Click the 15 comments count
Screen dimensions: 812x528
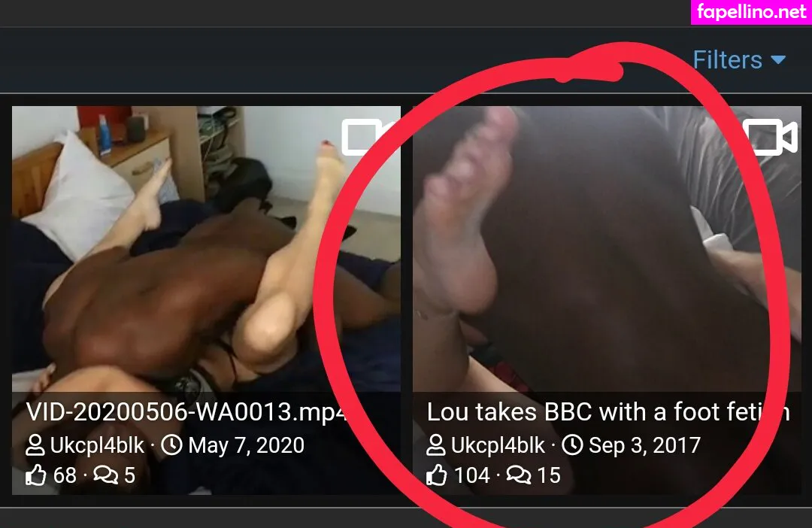(x=549, y=475)
